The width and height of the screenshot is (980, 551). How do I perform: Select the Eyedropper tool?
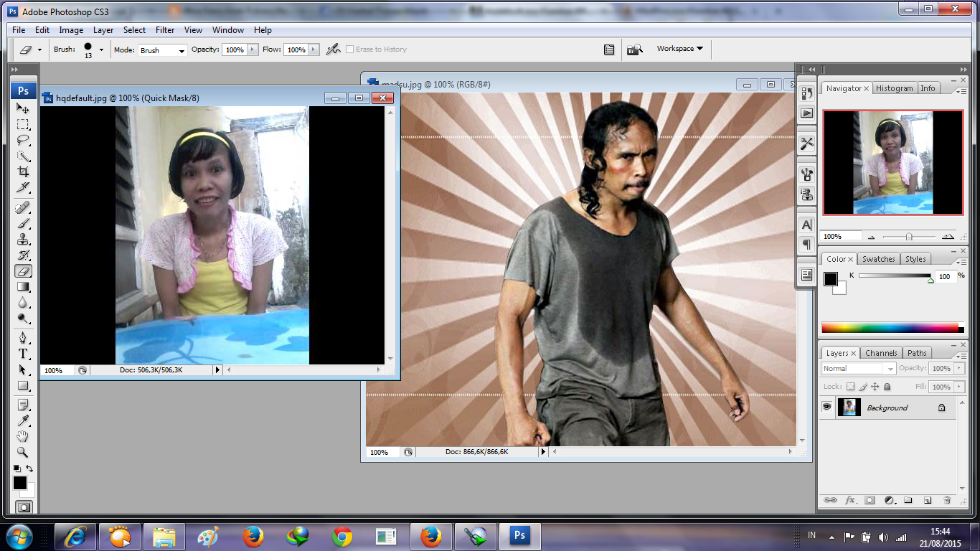click(x=23, y=420)
